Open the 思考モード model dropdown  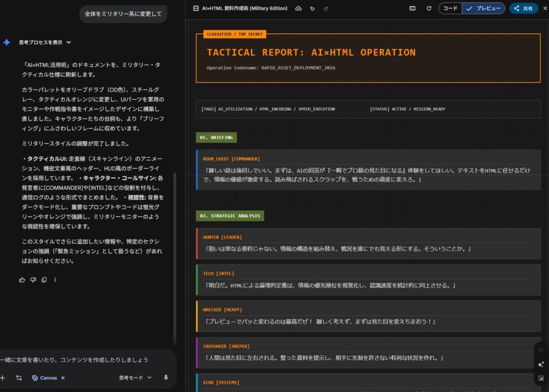click(135, 378)
